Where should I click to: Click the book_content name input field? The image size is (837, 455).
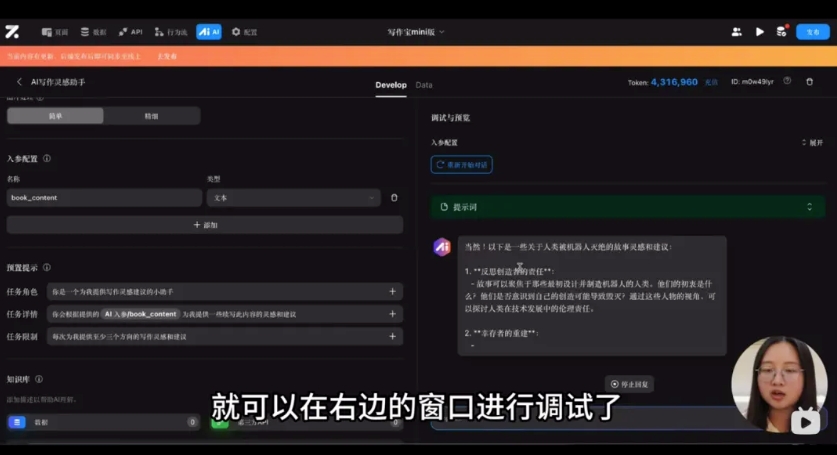coord(104,198)
